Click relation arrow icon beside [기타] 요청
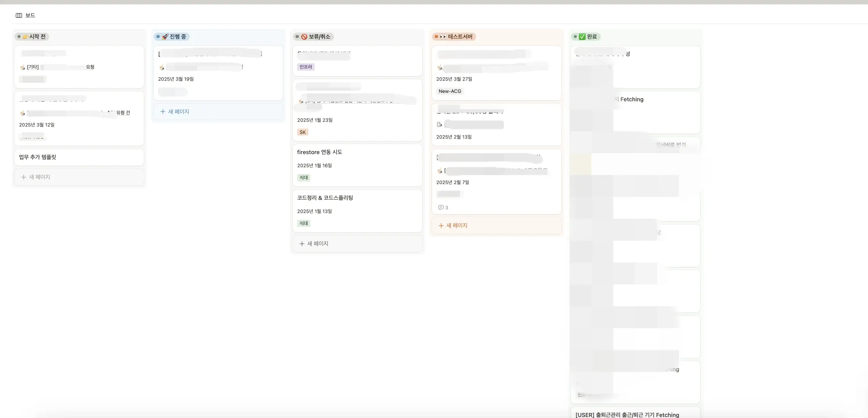Image resolution: width=868 pixels, height=418 pixels. click(x=23, y=67)
